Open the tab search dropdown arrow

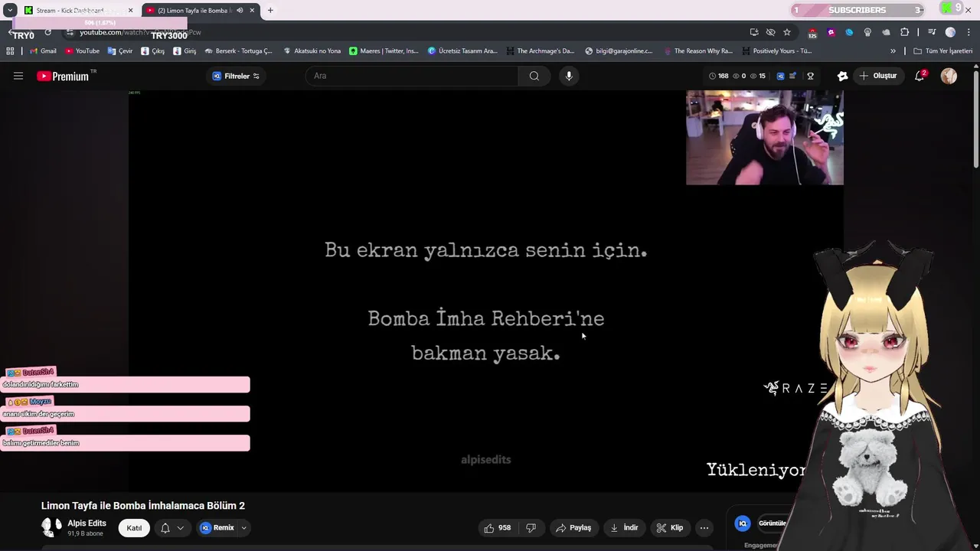pyautogui.click(x=10, y=10)
